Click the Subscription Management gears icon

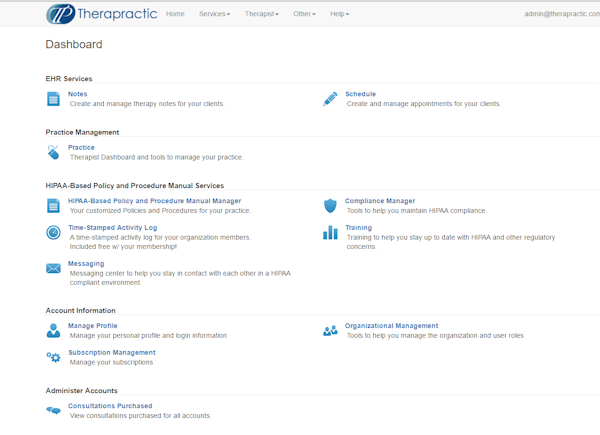[53, 357]
